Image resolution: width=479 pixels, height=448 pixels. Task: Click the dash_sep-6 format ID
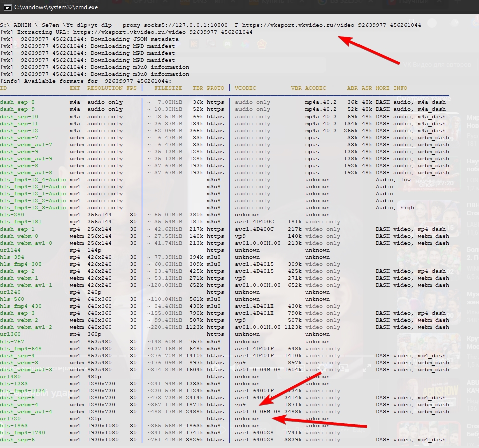coord(17,440)
